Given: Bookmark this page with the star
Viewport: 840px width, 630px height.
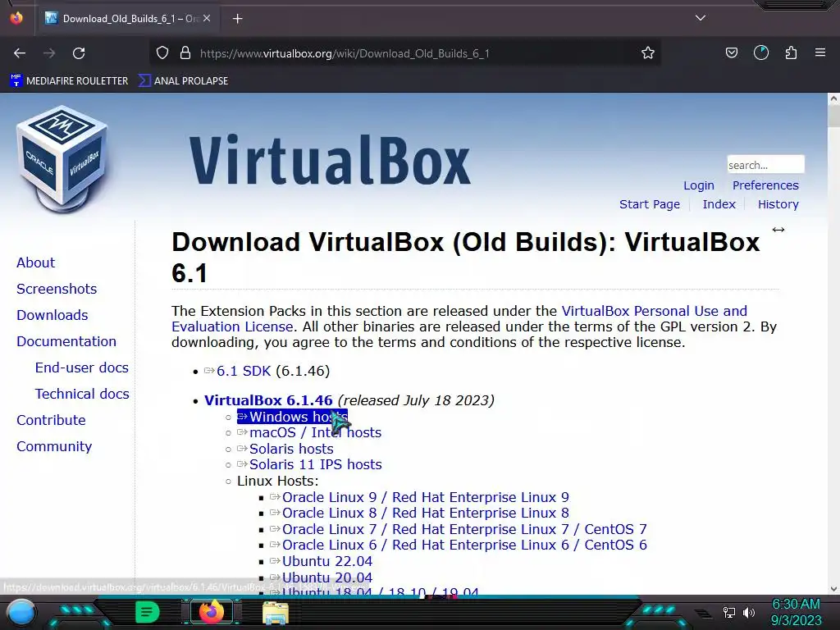Looking at the screenshot, I should click(x=648, y=53).
